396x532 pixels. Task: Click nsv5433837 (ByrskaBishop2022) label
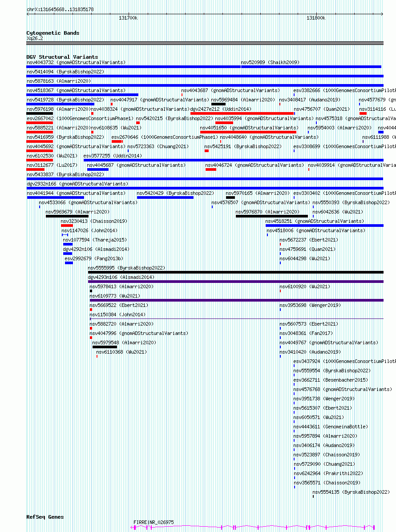click(65, 174)
